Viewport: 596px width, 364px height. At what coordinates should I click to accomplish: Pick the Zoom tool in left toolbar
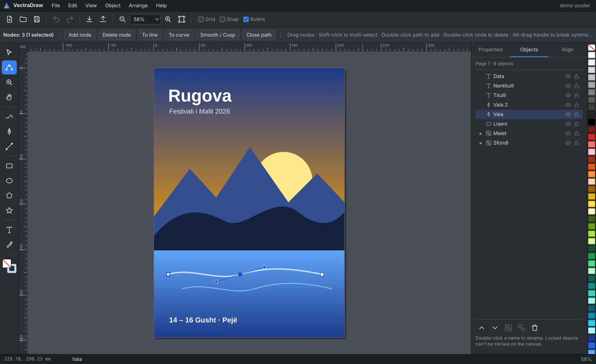pyautogui.click(x=9, y=82)
